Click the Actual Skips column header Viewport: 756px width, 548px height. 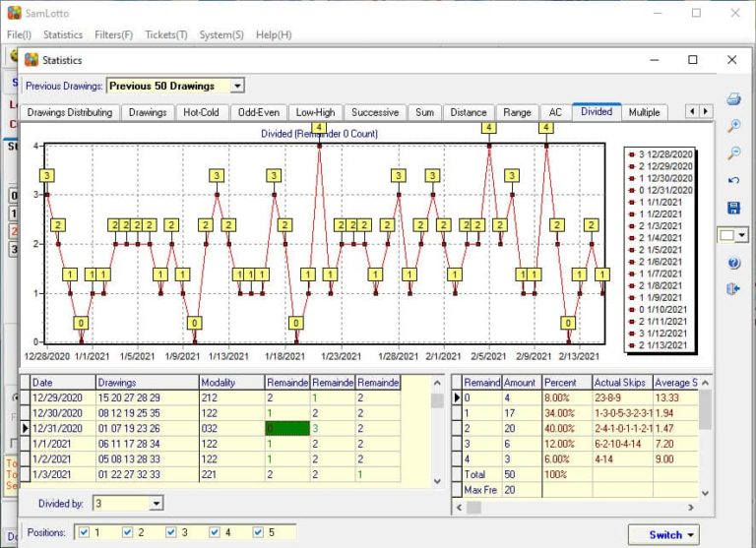(x=620, y=382)
